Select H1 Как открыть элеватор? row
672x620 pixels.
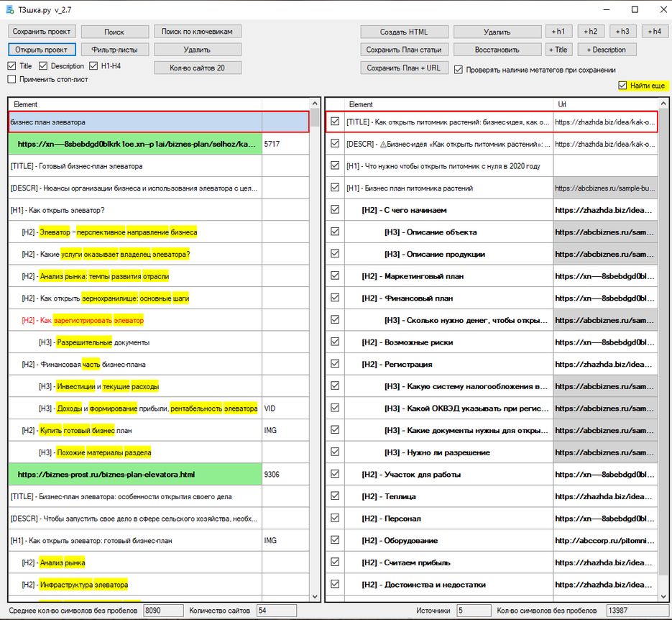tap(159, 210)
